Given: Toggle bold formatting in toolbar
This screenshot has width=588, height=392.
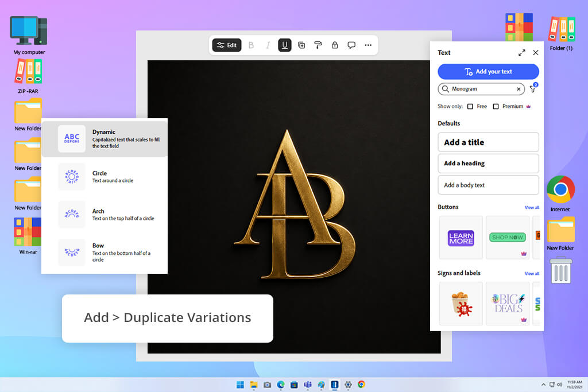Looking at the screenshot, I should click(251, 45).
